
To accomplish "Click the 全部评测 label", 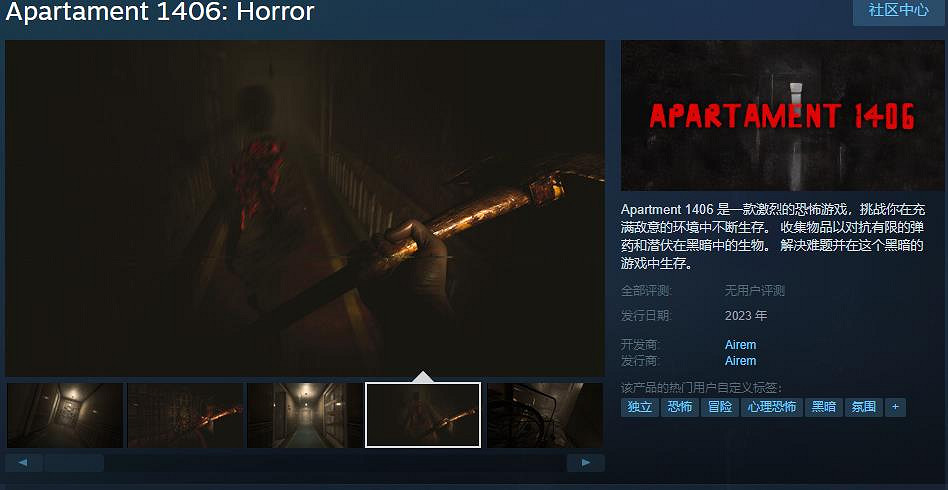I will pos(646,291).
